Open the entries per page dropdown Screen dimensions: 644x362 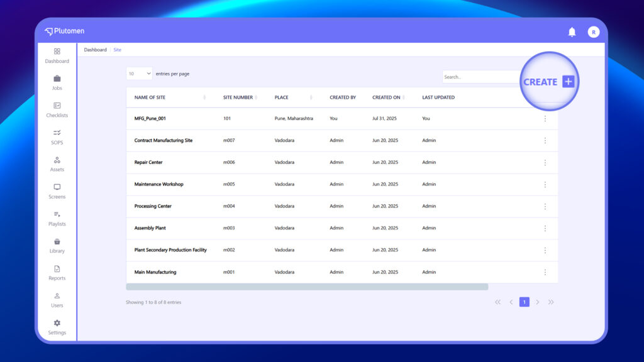139,74
